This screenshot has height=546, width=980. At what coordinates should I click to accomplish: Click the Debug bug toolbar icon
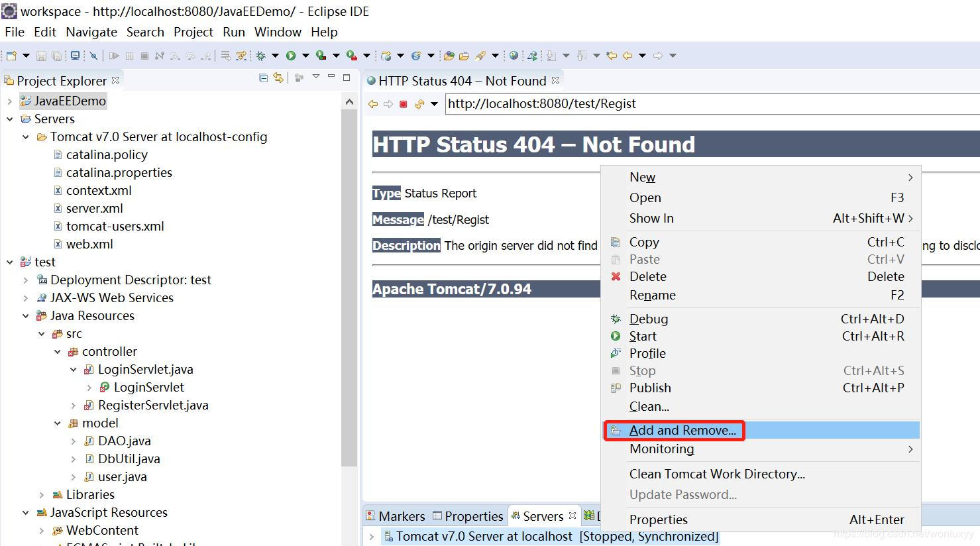[260, 56]
